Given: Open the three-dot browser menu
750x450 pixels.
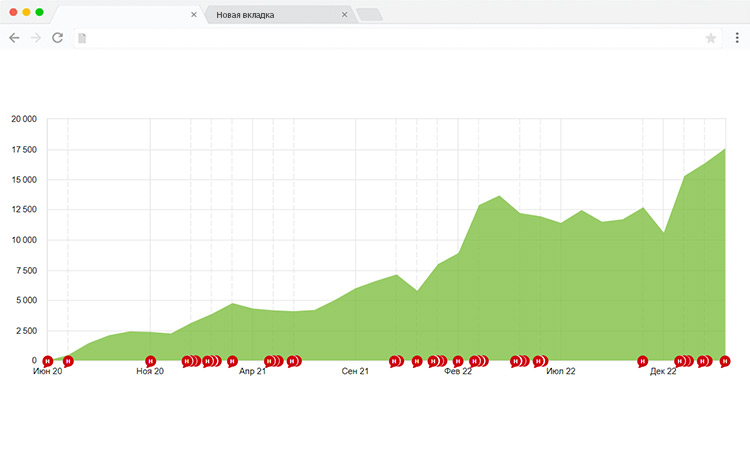Looking at the screenshot, I should pyautogui.click(x=736, y=38).
